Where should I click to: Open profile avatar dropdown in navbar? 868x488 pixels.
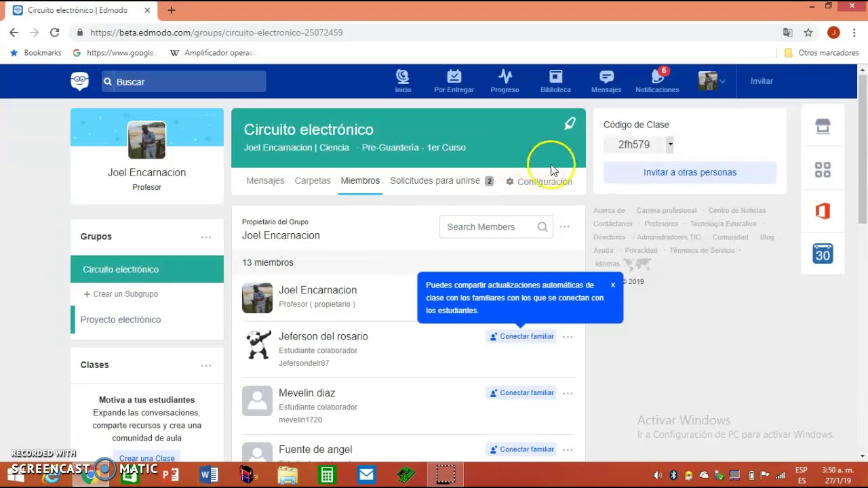pyautogui.click(x=711, y=81)
